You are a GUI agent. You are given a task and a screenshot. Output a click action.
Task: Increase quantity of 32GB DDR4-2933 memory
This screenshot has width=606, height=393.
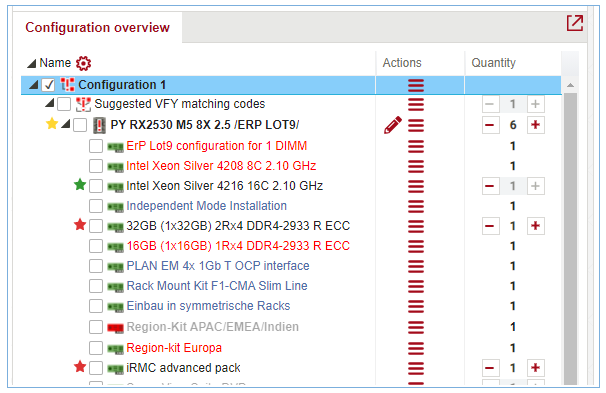tap(535, 226)
